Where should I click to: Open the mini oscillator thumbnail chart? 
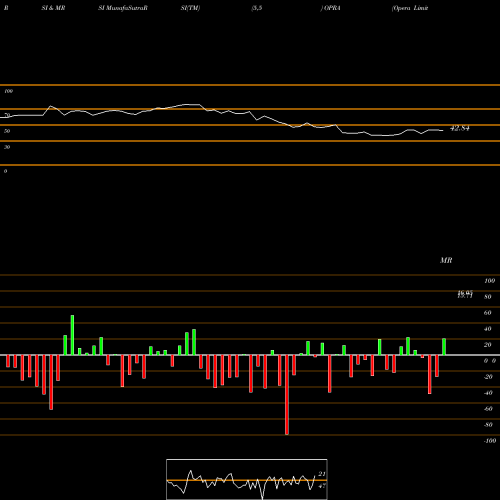(247, 479)
